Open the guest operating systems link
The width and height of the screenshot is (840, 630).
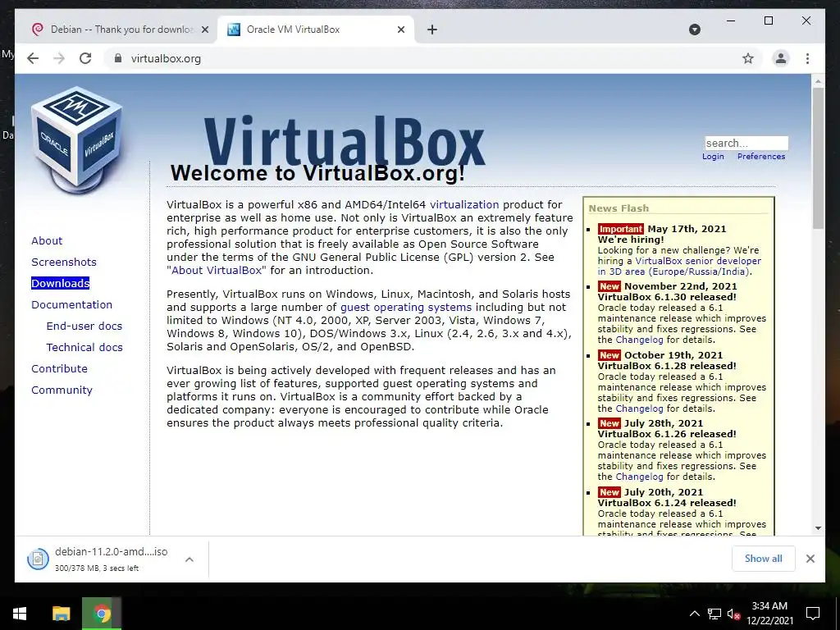coord(406,307)
